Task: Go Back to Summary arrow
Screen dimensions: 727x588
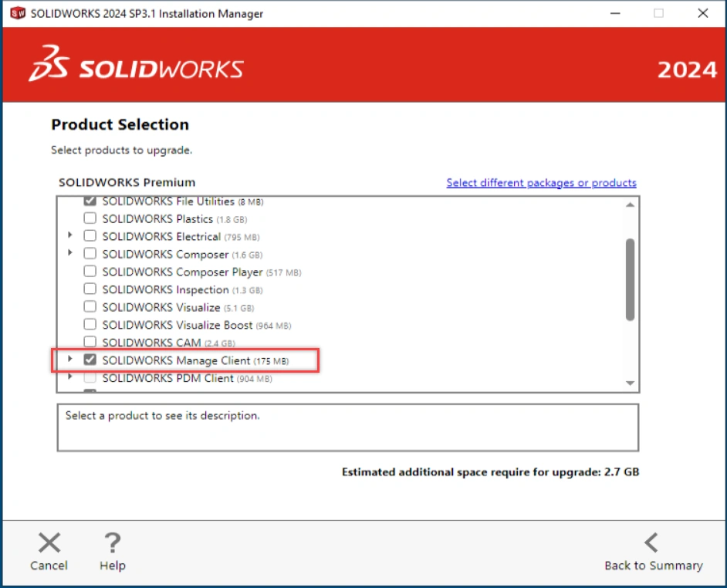Action: [651, 542]
